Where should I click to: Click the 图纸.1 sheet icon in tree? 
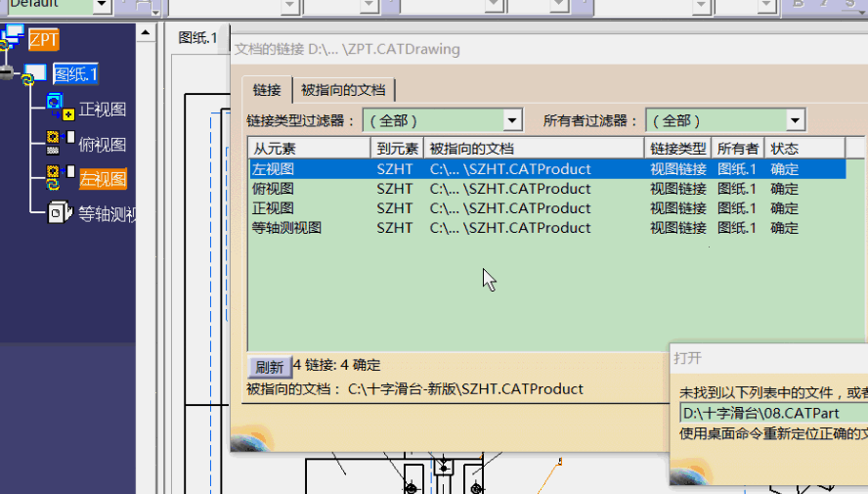pos(35,73)
